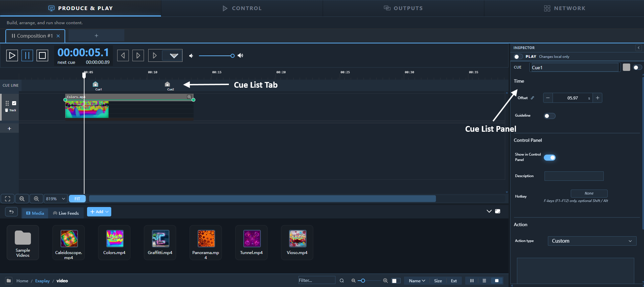The image size is (644, 287).
Task: Expand the Add media dropdown
Action: point(99,212)
